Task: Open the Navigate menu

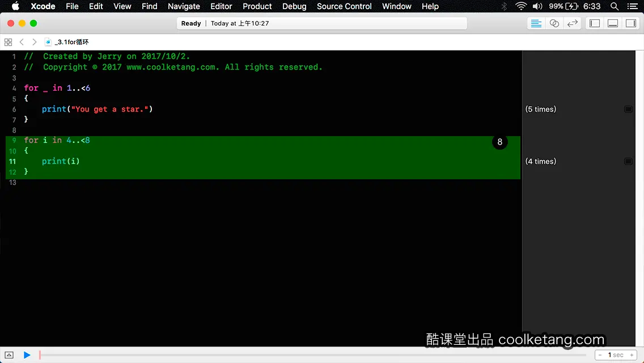Action: coord(184,6)
